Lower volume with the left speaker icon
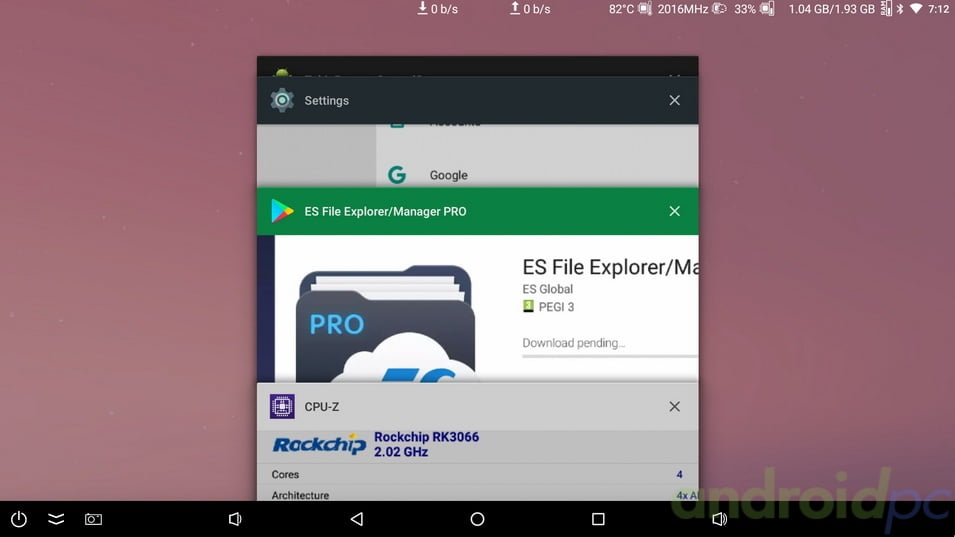The image size is (955, 537). [235, 519]
